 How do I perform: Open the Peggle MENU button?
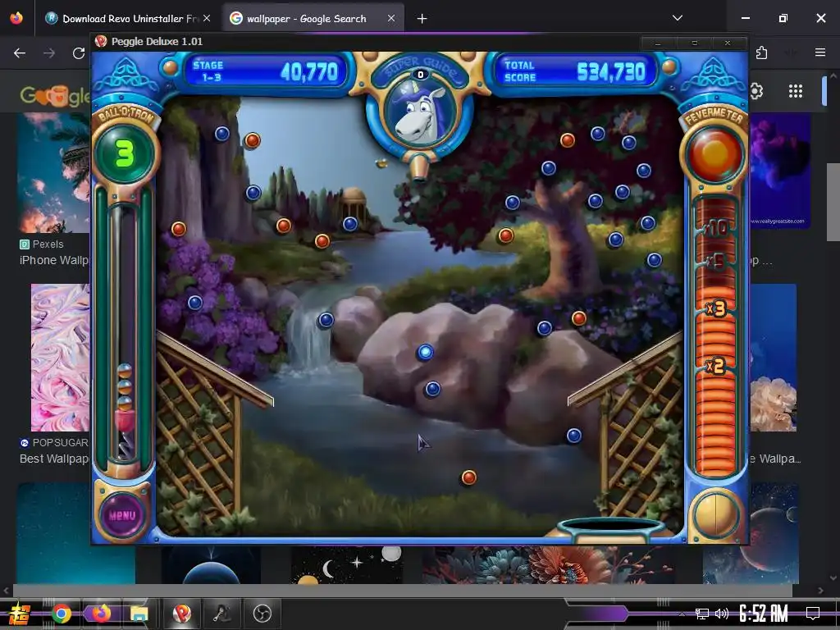point(122,515)
